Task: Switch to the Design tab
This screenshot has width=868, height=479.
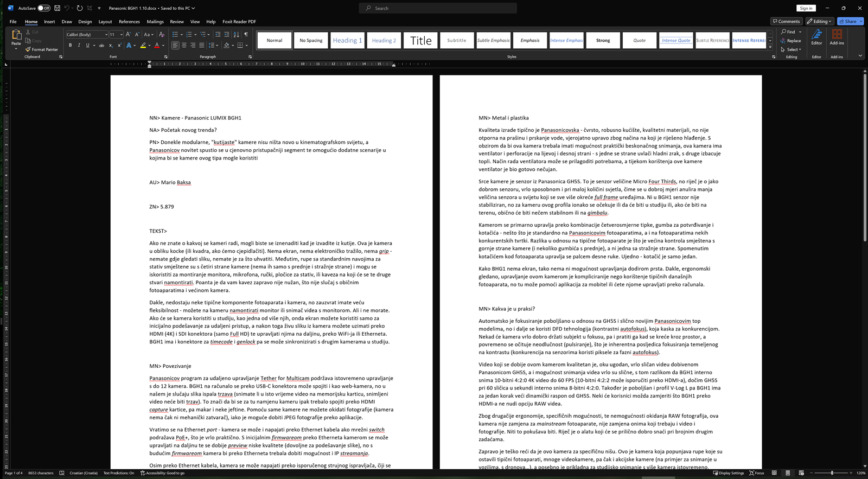Action: (85, 22)
